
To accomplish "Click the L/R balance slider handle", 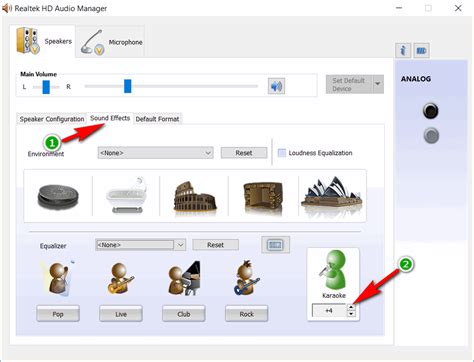I will coord(46,87).
